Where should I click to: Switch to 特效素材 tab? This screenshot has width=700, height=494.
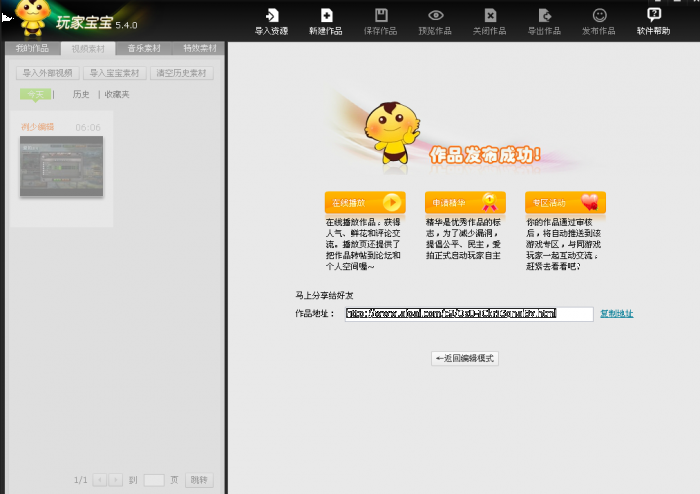(x=199, y=48)
